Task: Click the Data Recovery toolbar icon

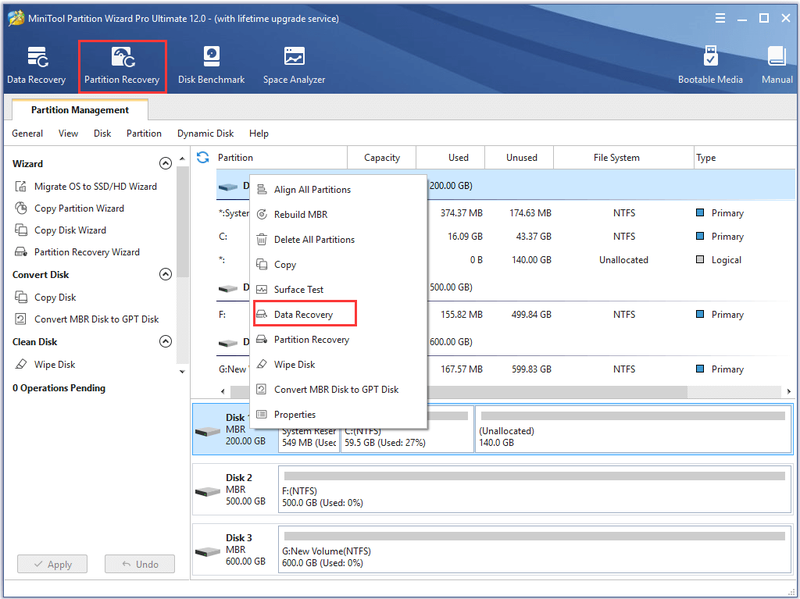Action: (36, 66)
